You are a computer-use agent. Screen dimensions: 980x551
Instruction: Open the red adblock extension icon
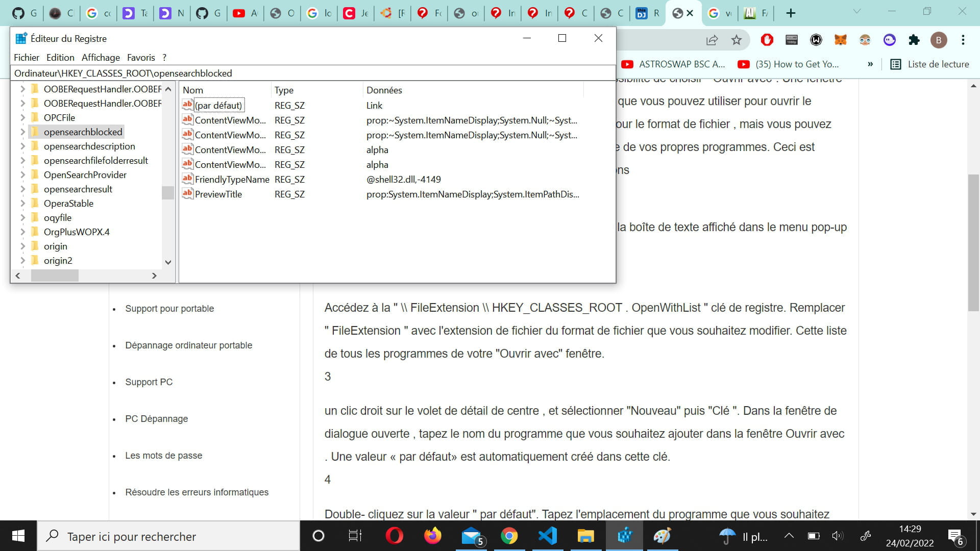767,40
